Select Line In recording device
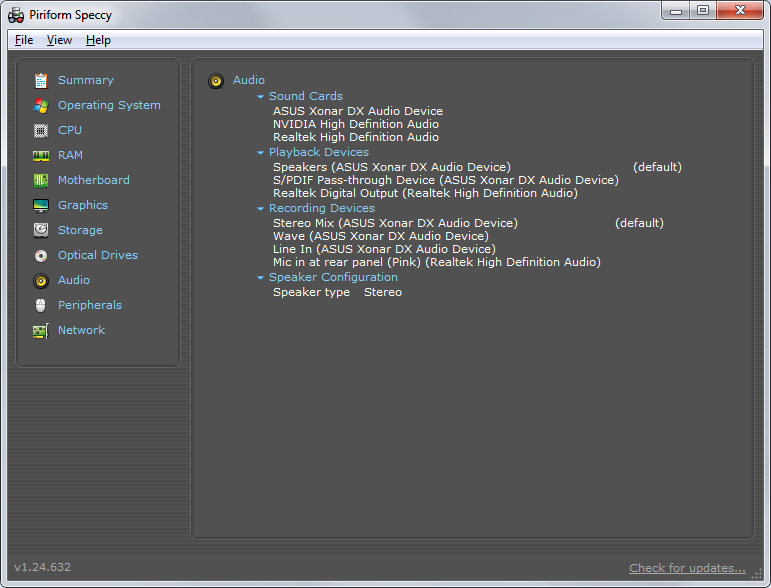This screenshot has height=588, width=771. pos(385,249)
